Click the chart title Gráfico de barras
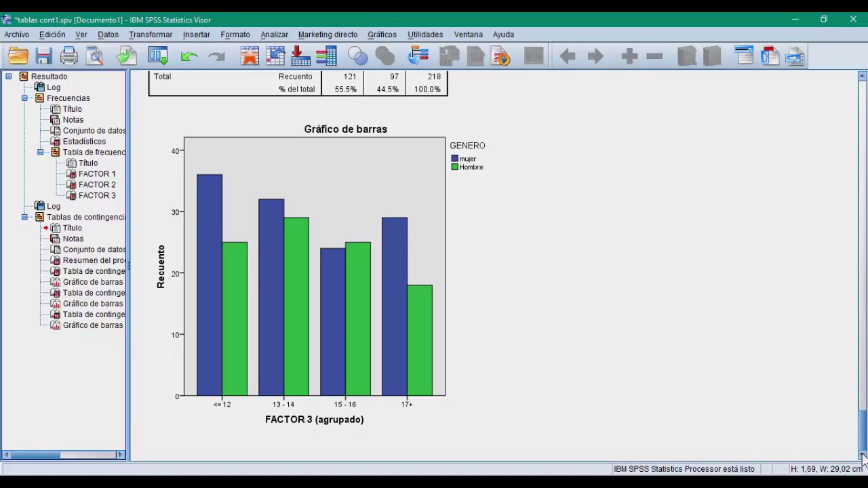The height and width of the screenshot is (488, 868). click(346, 129)
